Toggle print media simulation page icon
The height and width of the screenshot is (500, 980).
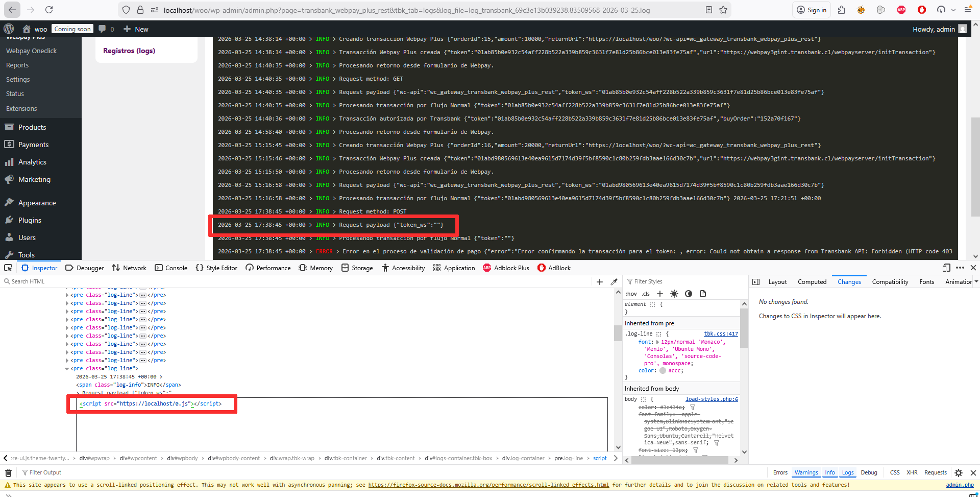coord(703,294)
